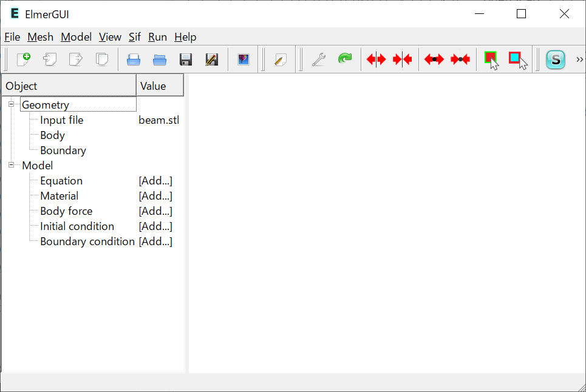The height and width of the screenshot is (392, 586).
Task: Collapse the Geometry tree node
Action: [11, 104]
